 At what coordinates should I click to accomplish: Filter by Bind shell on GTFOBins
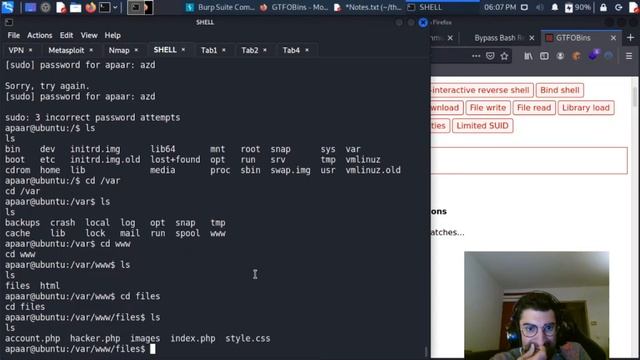[560, 90]
